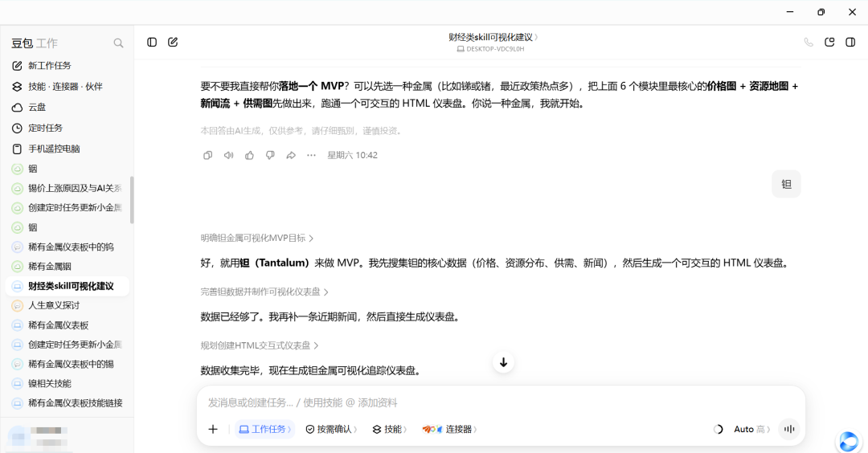Screen dimensions: 868x453
Task: Toggle the right side panel icon
Action: pyautogui.click(x=850, y=42)
